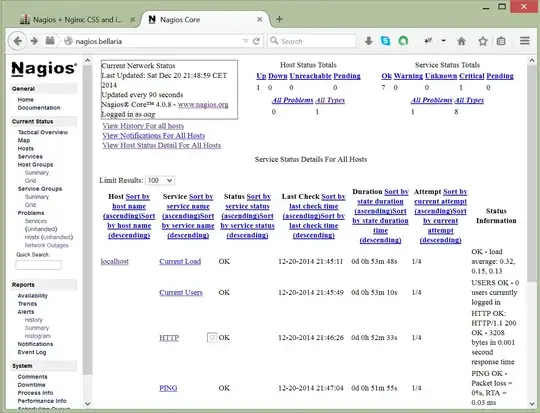The image size is (540, 413).
Task: Click the Quick Search input field
Action: point(38,265)
